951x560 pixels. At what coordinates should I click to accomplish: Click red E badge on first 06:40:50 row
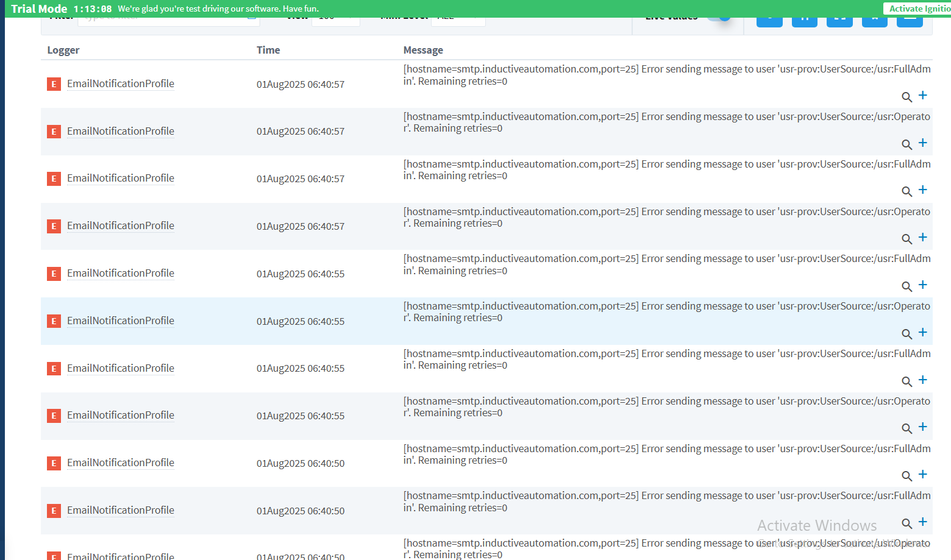click(54, 463)
